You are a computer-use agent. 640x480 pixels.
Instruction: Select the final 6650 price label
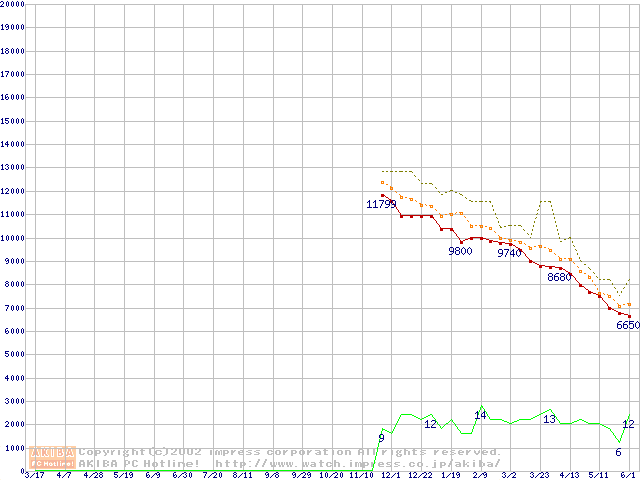(x=627, y=325)
